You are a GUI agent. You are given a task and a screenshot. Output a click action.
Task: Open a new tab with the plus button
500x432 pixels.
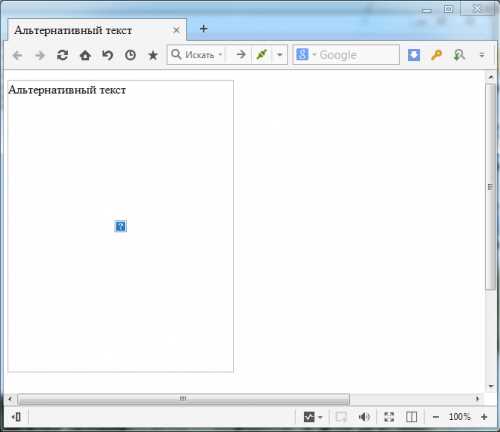click(204, 29)
